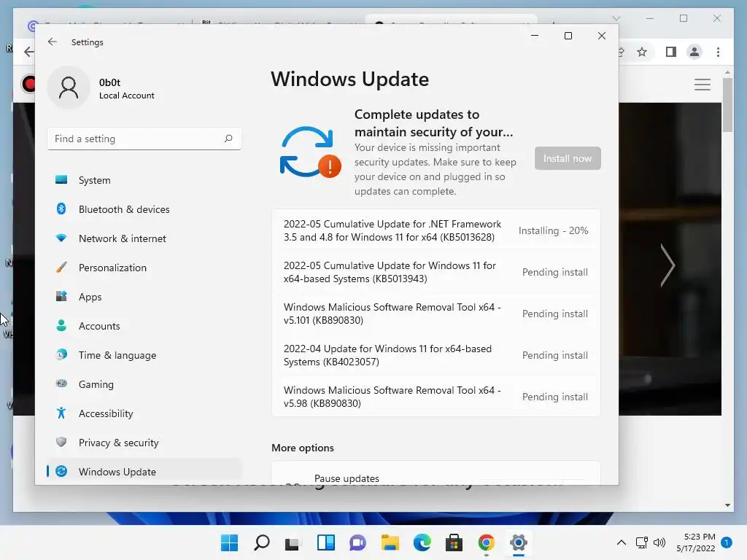The height and width of the screenshot is (560, 747).
Task: Open the network tray icon
Action: 642,542
